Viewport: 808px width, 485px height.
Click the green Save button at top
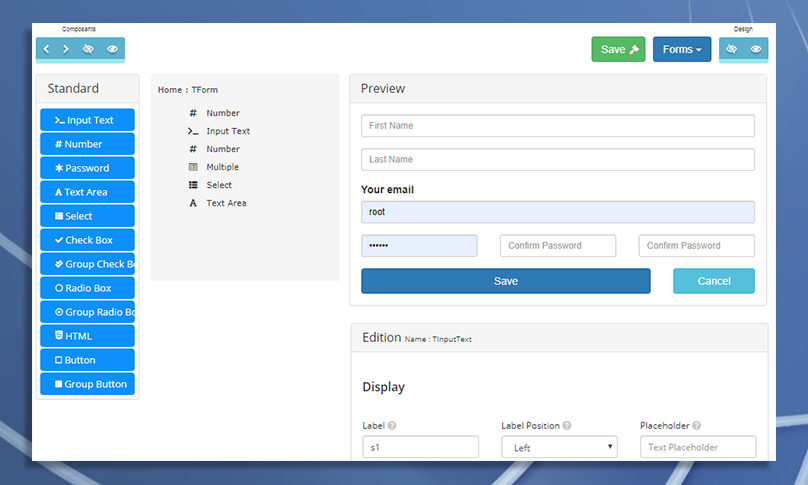[618, 49]
